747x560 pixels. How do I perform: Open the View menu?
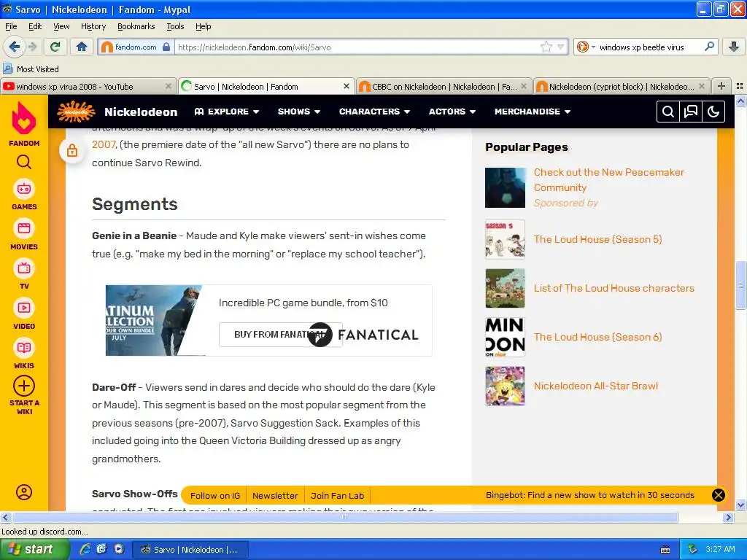[x=61, y=26]
